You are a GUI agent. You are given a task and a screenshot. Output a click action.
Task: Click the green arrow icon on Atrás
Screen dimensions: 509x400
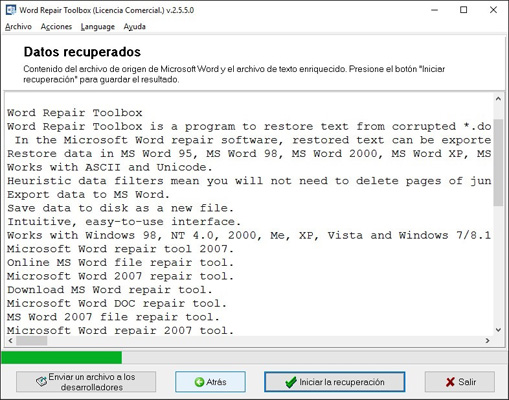tap(199, 382)
